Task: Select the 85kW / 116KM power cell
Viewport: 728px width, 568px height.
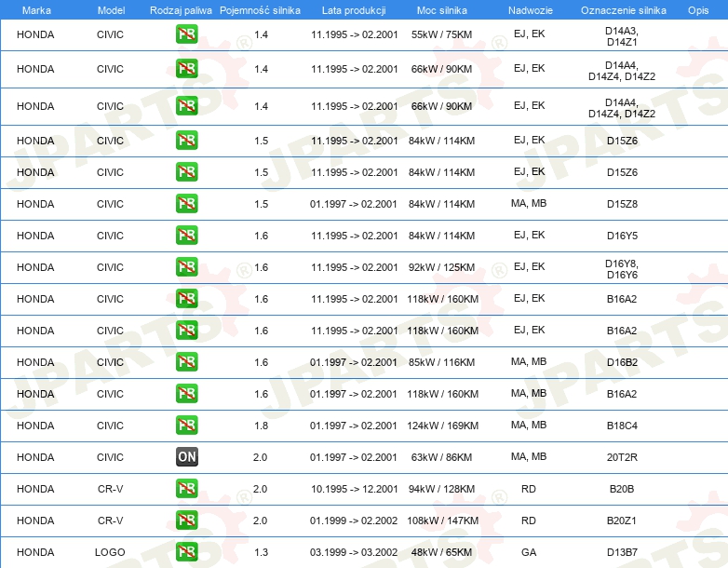Action: pos(441,362)
